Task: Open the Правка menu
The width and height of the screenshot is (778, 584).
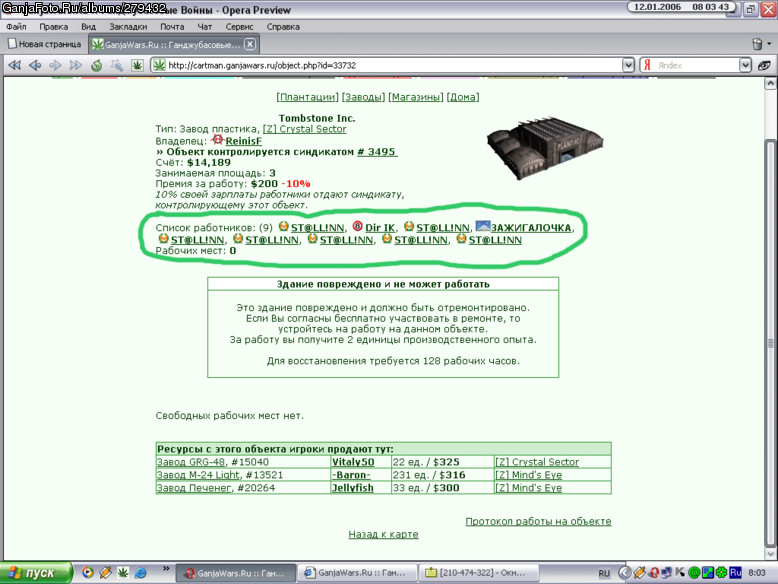Action: [x=54, y=27]
